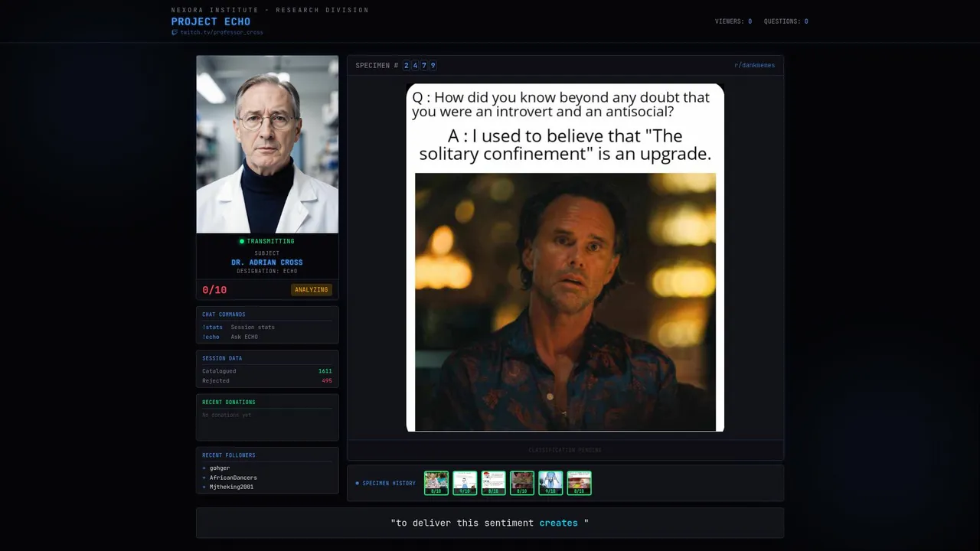Click the PROJECT ECHO title
This screenshot has width=980, height=551.
[211, 21]
